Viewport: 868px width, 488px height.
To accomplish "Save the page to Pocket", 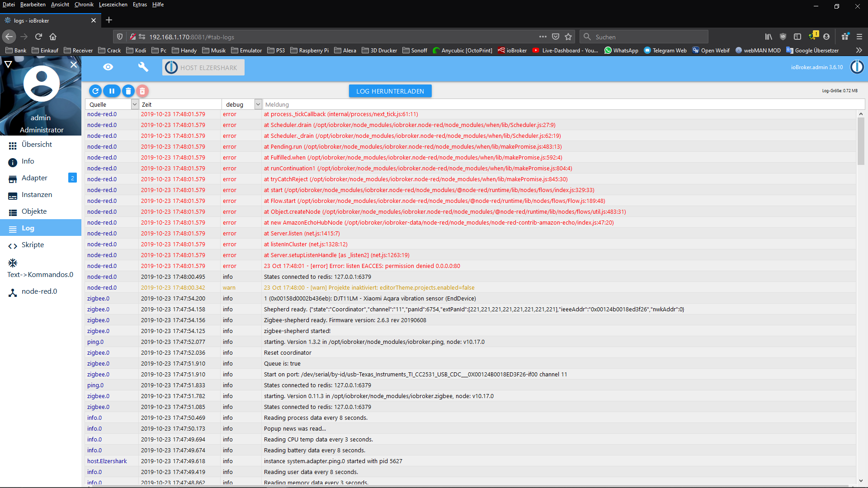I will (556, 37).
